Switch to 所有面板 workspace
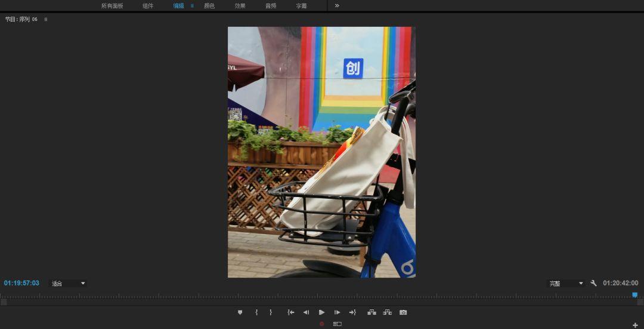Image resolution: width=644 pixels, height=329 pixels. click(x=112, y=6)
